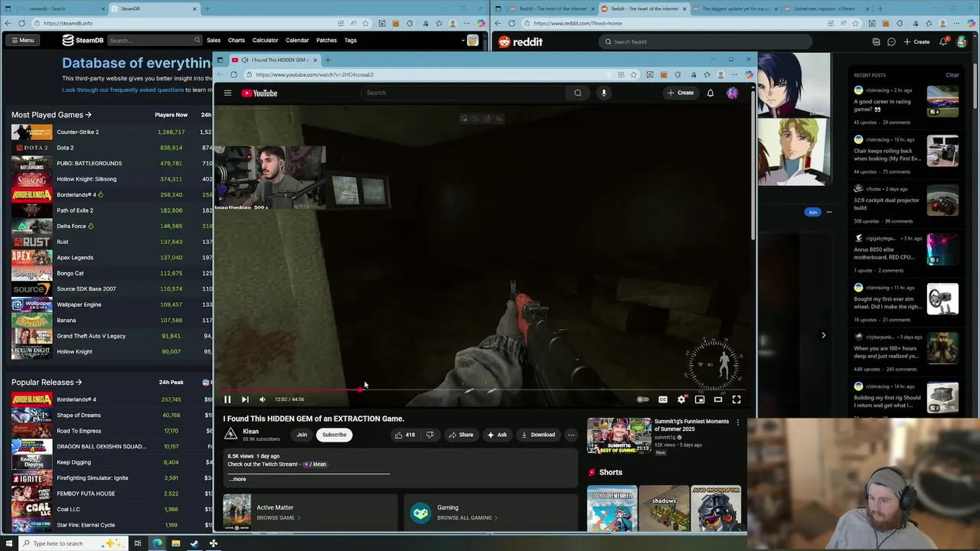Open YouTube account avatar menu
This screenshot has width=980, height=551.
733,93
